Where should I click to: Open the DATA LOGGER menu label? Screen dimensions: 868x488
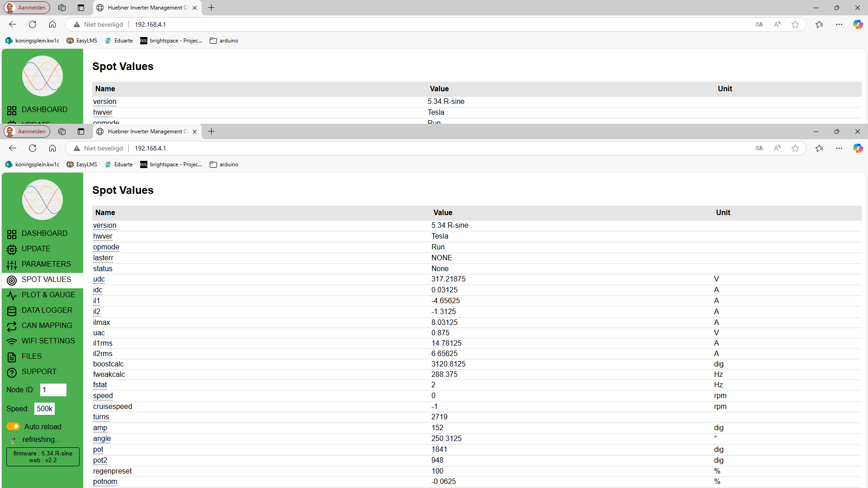[47, 310]
